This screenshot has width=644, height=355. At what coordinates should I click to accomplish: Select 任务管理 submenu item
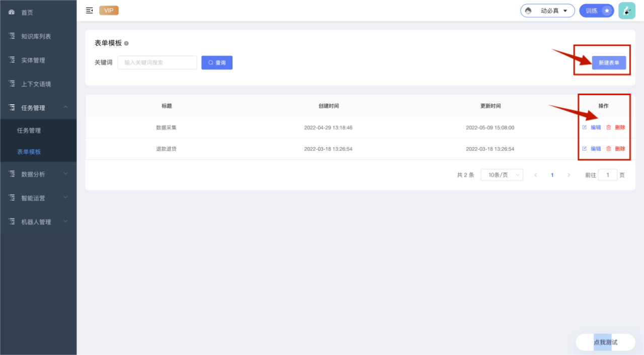[x=29, y=130]
